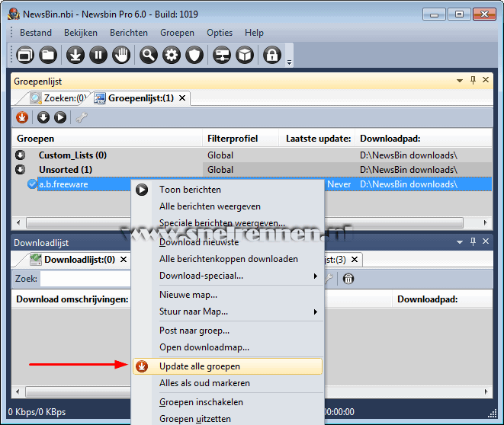The width and height of the screenshot is (504, 425).
Task: Collapse the Unsorted (1) group
Action: (20, 170)
